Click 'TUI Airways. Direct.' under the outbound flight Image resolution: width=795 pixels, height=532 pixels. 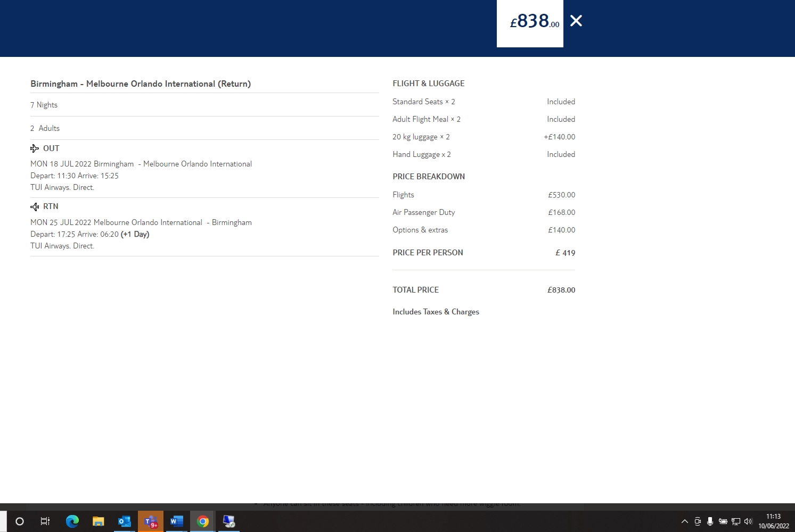(x=62, y=187)
